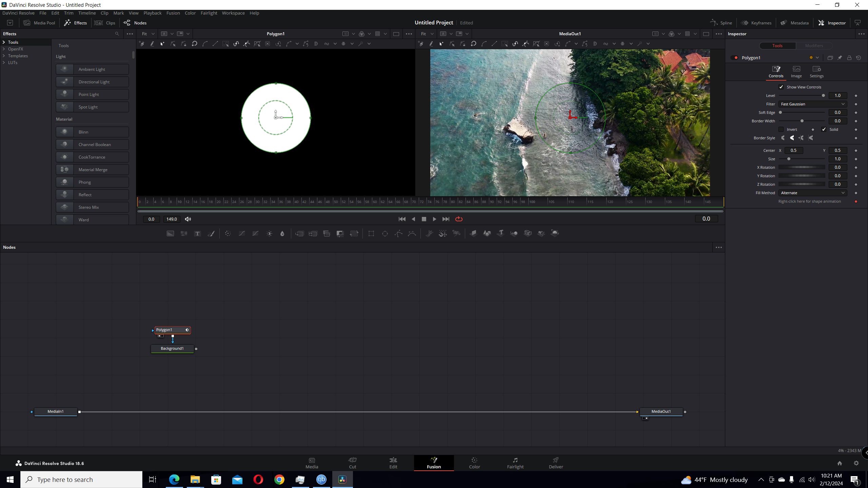This screenshot has width=868, height=488.
Task: Expand the Tools tree category
Action: [4, 42]
